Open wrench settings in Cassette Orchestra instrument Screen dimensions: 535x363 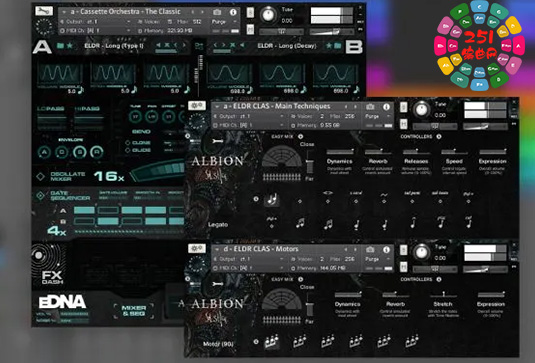(x=44, y=11)
